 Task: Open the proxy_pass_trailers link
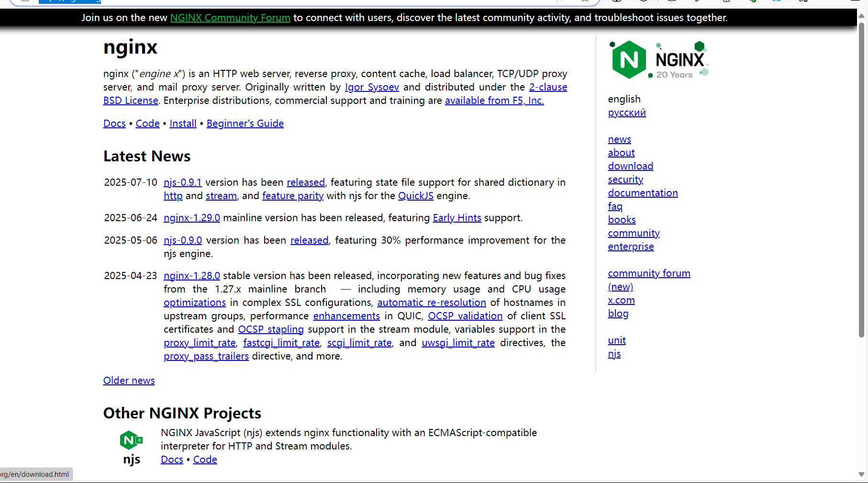(x=206, y=356)
